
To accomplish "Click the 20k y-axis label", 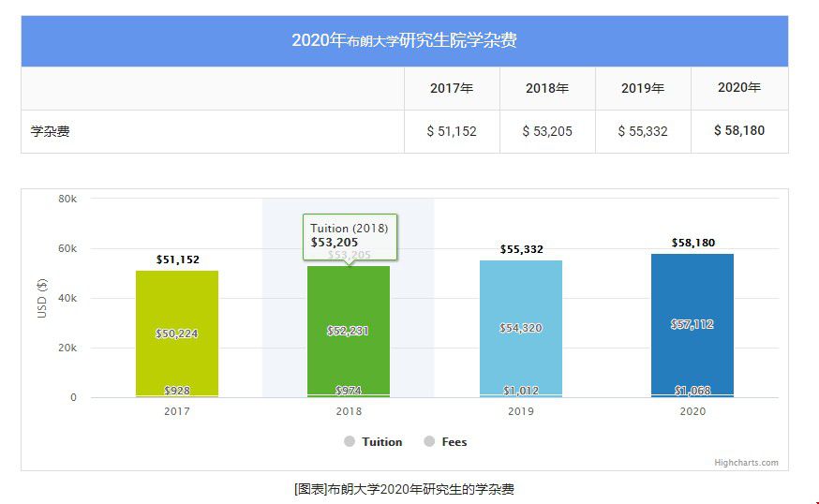I will tap(67, 348).
